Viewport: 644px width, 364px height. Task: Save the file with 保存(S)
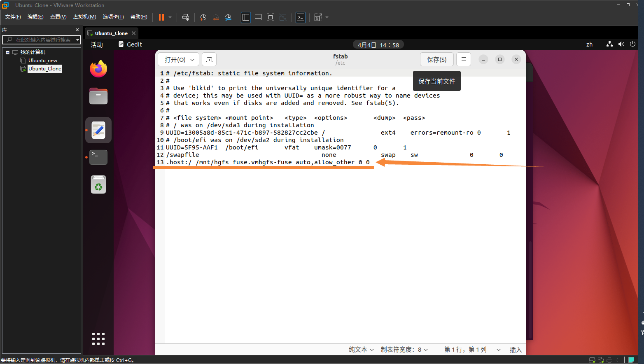[x=437, y=60]
